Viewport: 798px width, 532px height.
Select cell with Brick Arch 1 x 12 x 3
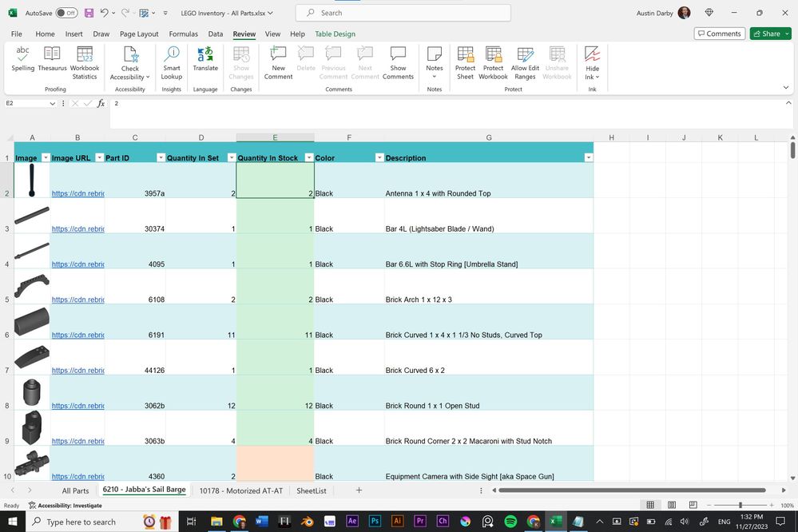pos(489,287)
